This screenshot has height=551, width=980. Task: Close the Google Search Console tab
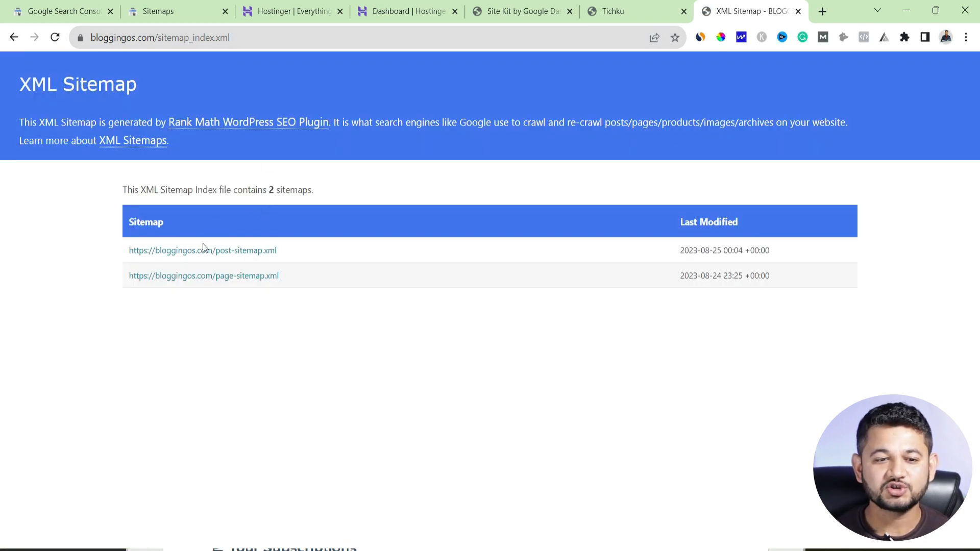[110, 11]
